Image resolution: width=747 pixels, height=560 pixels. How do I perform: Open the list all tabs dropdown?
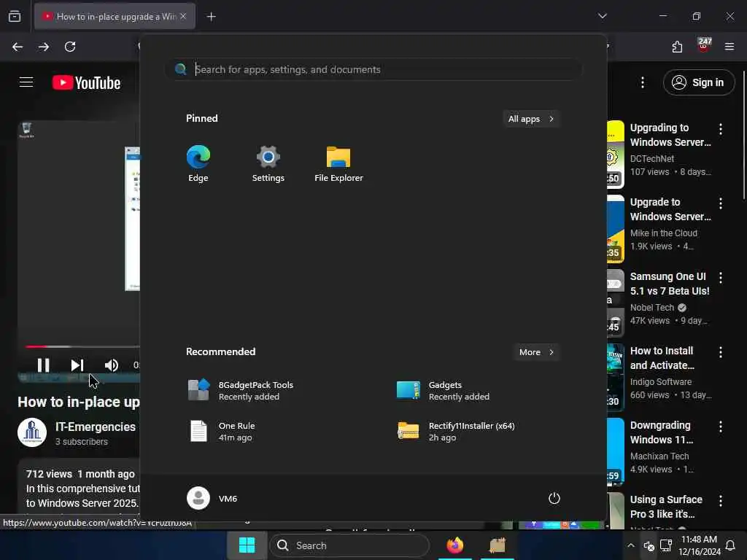[602, 16]
